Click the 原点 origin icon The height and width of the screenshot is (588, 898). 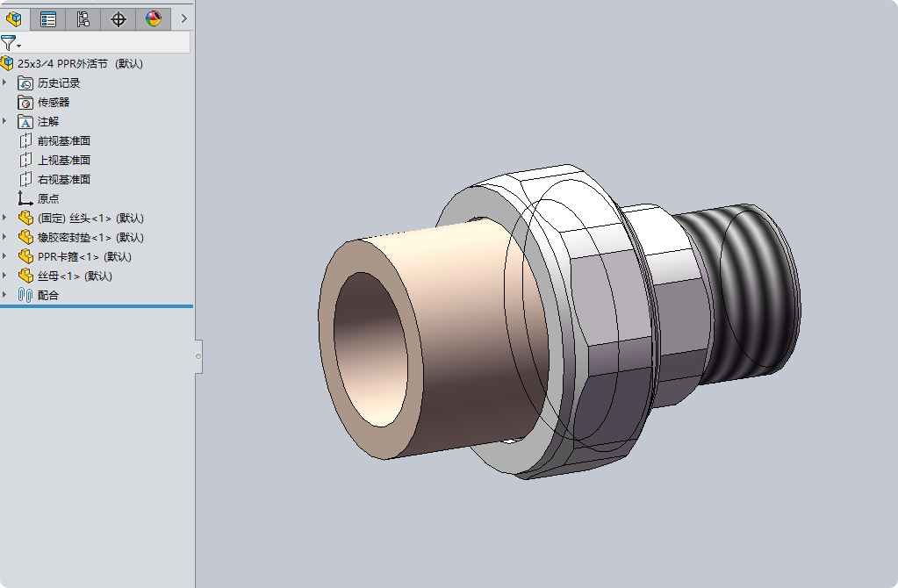coord(25,198)
